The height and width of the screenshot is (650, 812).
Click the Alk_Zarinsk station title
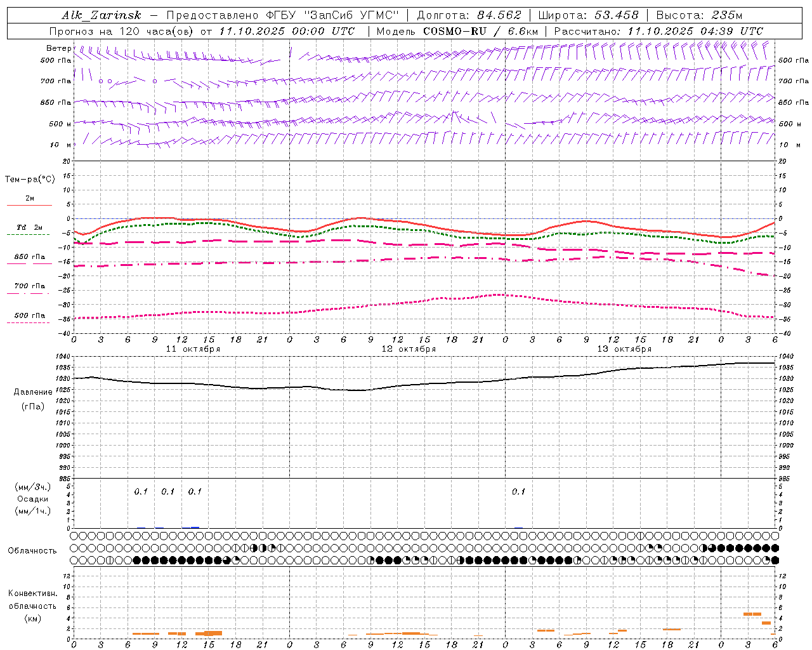[101, 15]
